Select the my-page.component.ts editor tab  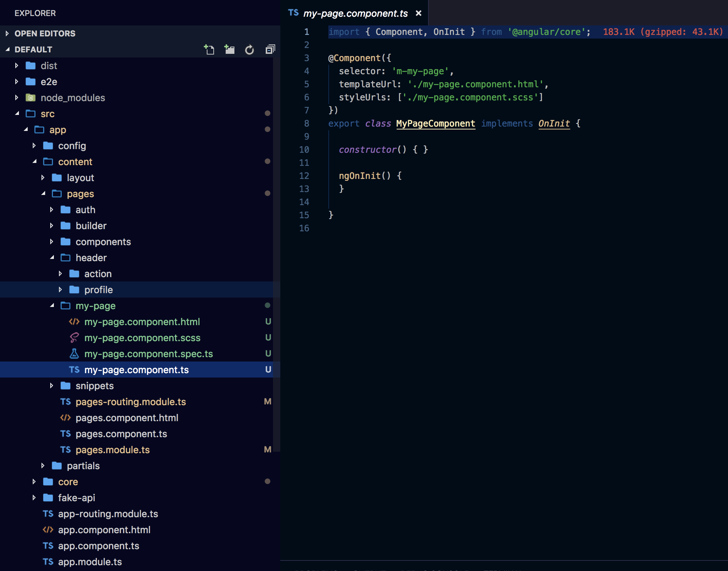click(355, 13)
